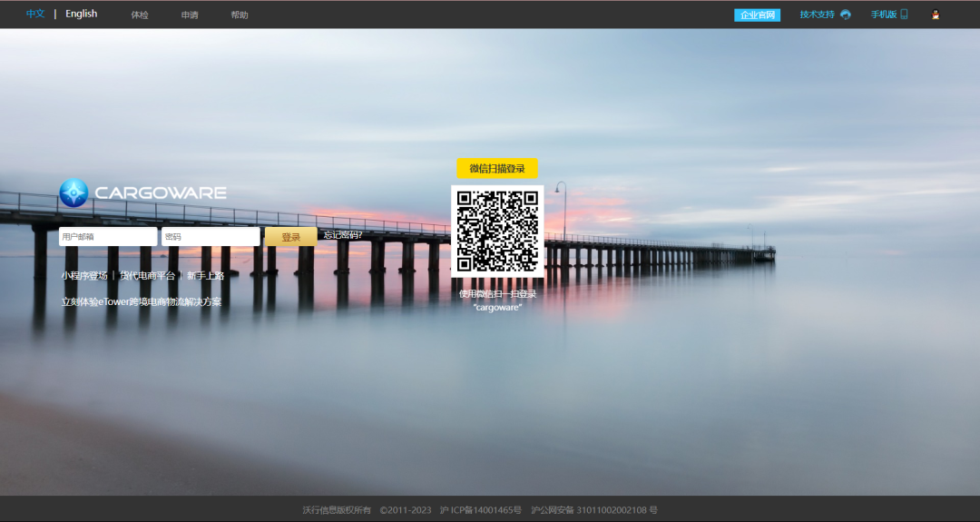Open the 申请 menu item
This screenshot has height=522, width=980.
click(190, 15)
